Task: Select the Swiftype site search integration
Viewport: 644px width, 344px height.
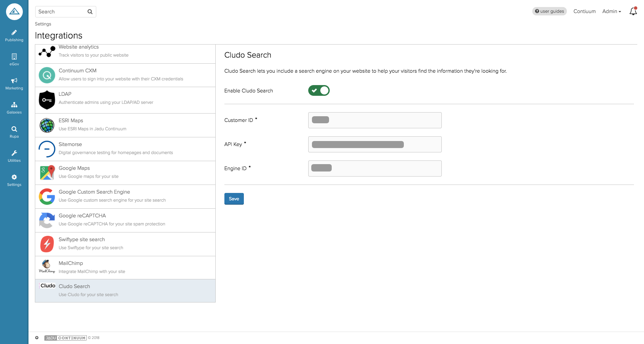Action: click(x=125, y=244)
